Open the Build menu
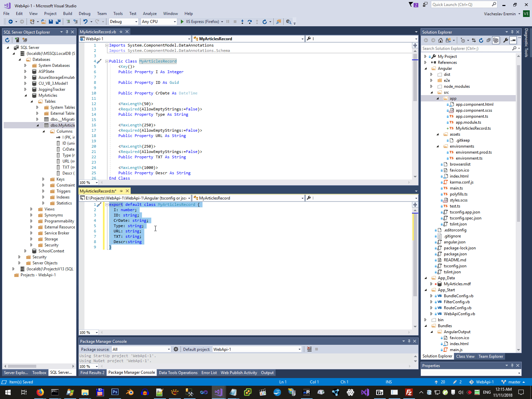Viewport: 532px width, 399px height. [67, 14]
